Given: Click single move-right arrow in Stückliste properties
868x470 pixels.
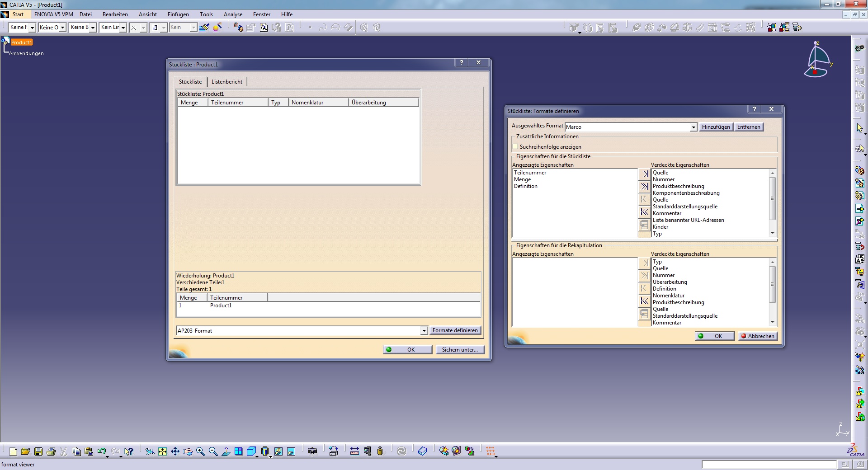Looking at the screenshot, I should 644,174.
